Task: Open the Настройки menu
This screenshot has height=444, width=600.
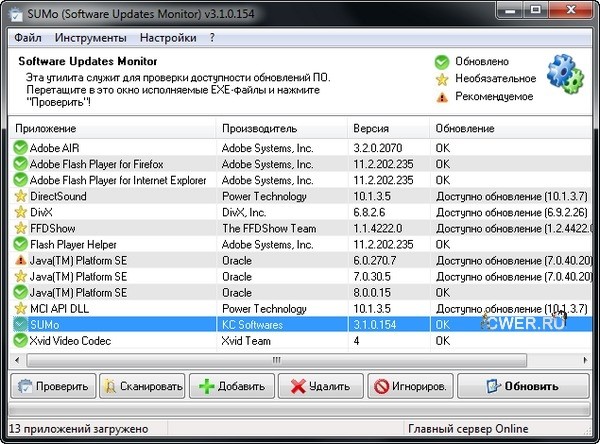Action: tap(168, 38)
